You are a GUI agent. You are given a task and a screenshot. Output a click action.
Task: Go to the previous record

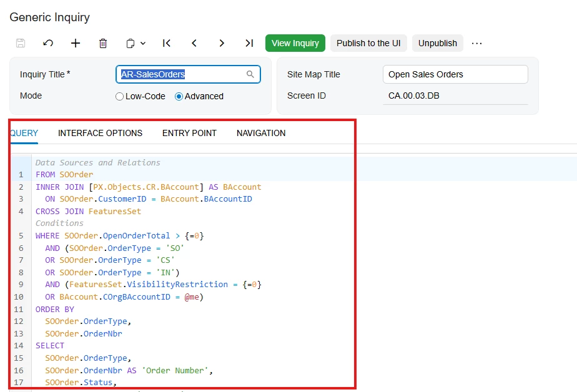tap(194, 43)
